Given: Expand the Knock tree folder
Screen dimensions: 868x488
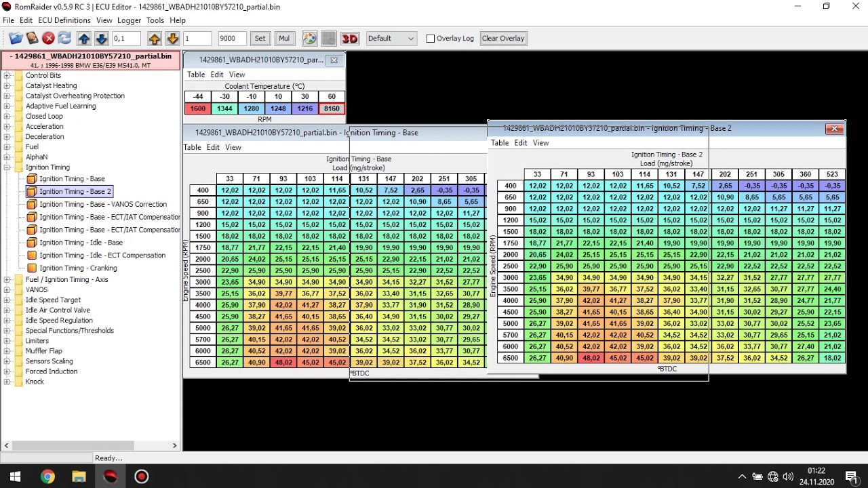Looking at the screenshot, I should click(x=7, y=382).
